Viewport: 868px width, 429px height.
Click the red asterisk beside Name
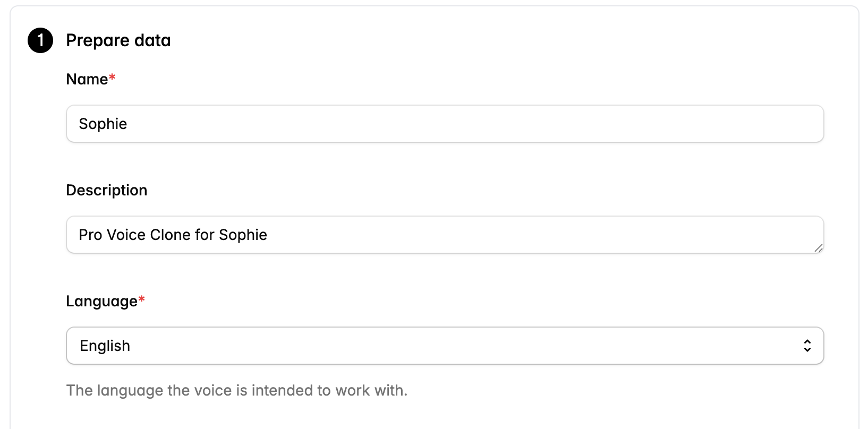pyautogui.click(x=112, y=79)
